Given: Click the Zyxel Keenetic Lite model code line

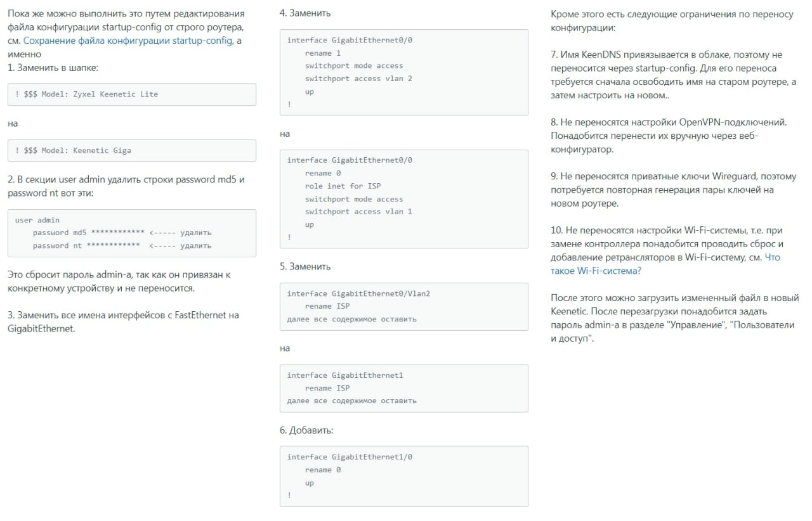Looking at the screenshot, I should (x=86, y=94).
